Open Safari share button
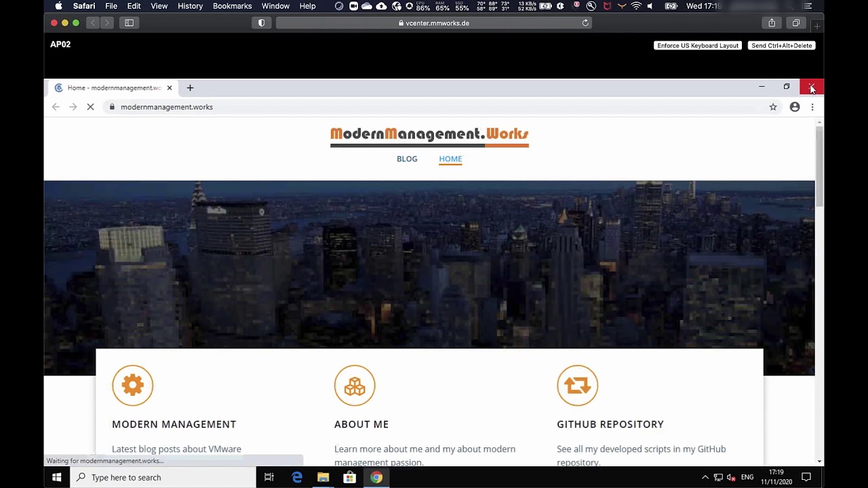868x488 pixels. point(772,23)
